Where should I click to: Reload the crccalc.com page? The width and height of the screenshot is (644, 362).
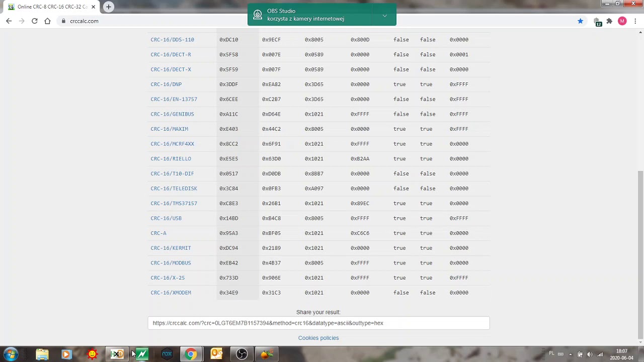coord(35,21)
